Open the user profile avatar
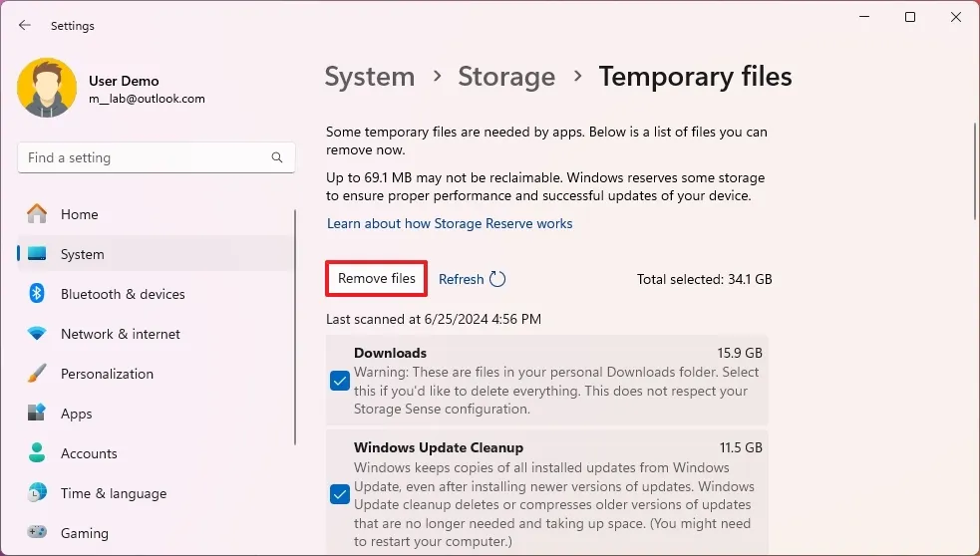The height and width of the screenshot is (556, 980). (x=47, y=88)
